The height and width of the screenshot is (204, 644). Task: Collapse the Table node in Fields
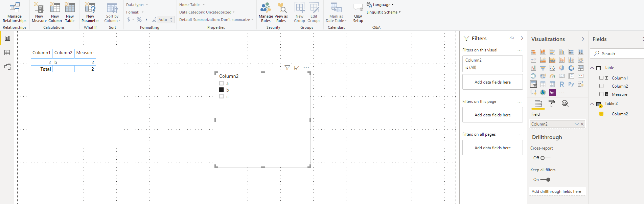pyautogui.click(x=592, y=68)
